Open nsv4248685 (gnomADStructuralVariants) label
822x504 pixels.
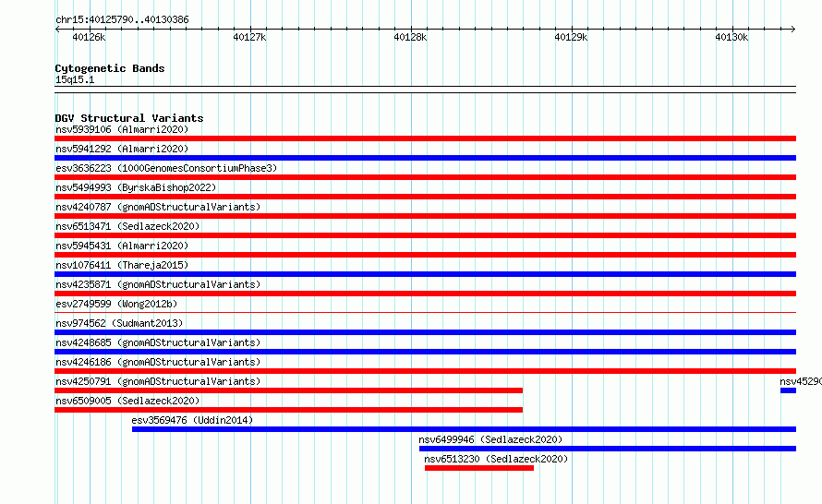158,342
